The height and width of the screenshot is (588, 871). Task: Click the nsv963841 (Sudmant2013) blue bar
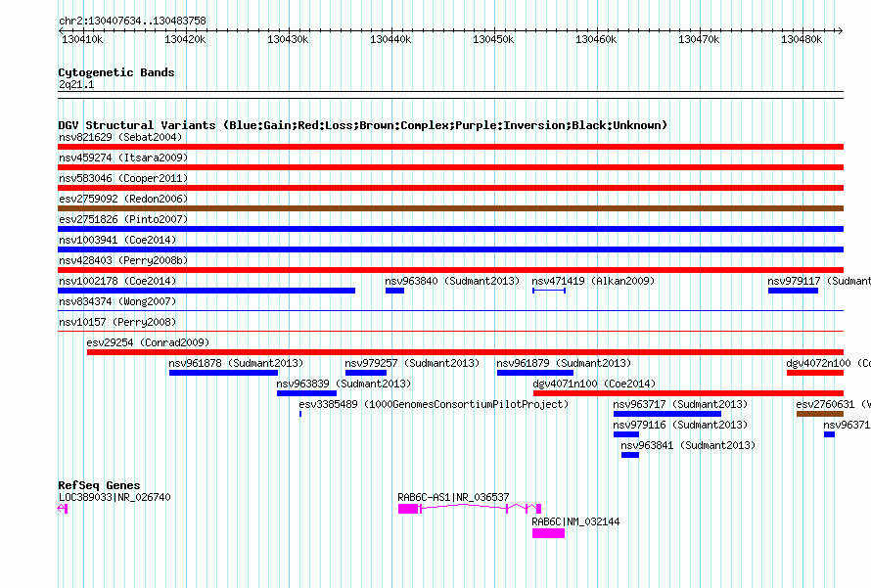tap(630, 455)
